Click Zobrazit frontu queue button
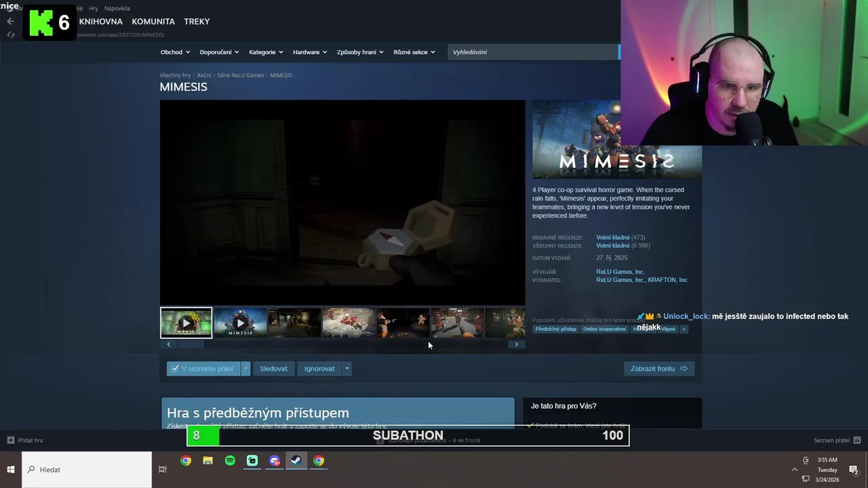Screen dimensions: 868x488 (658, 369)
